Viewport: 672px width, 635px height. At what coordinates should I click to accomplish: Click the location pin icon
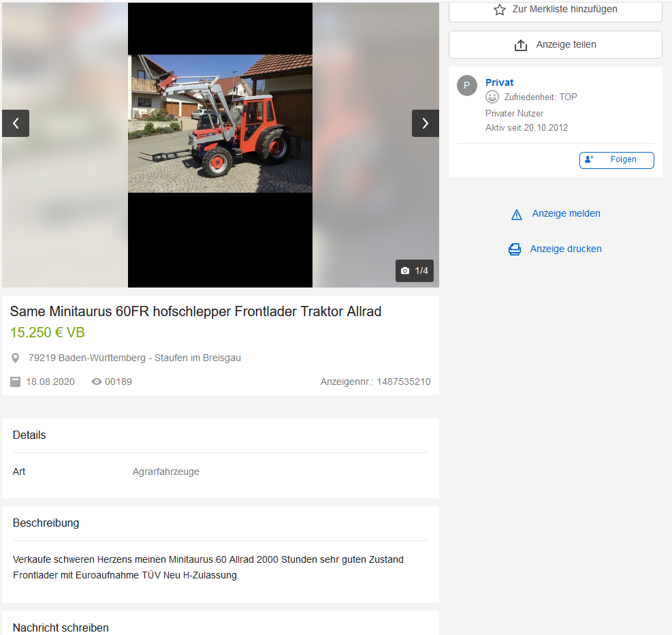tap(16, 358)
